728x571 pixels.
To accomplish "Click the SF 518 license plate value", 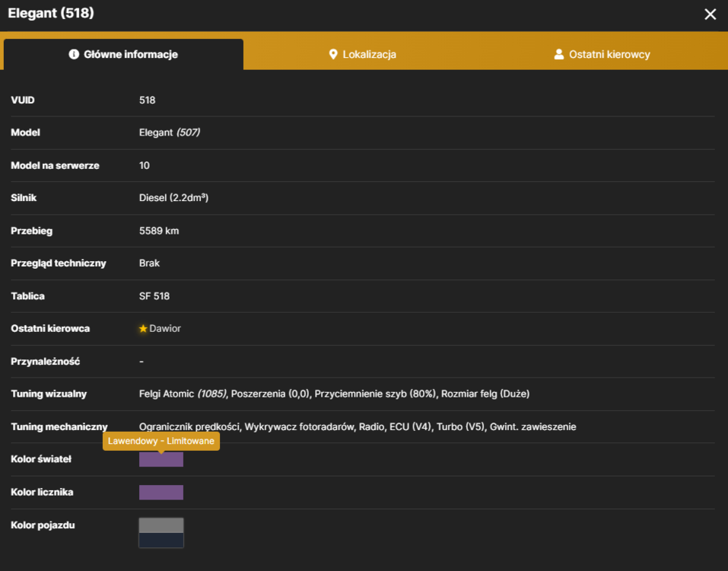I will tap(154, 296).
